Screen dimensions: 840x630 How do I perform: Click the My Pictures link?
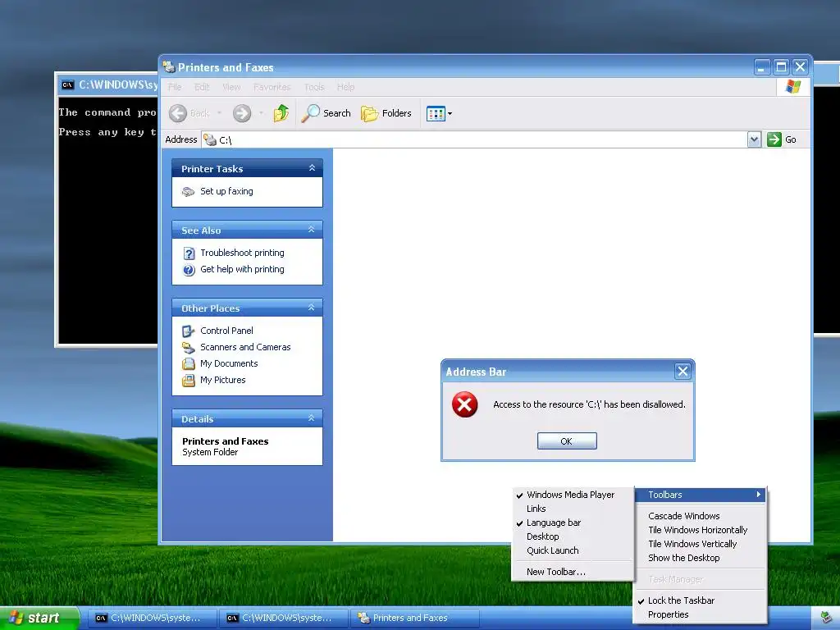coord(223,380)
